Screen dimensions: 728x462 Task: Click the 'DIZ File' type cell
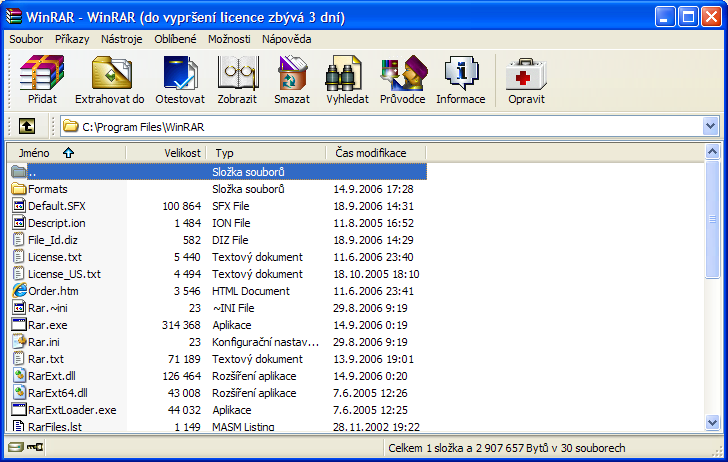click(x=230, y=240)
